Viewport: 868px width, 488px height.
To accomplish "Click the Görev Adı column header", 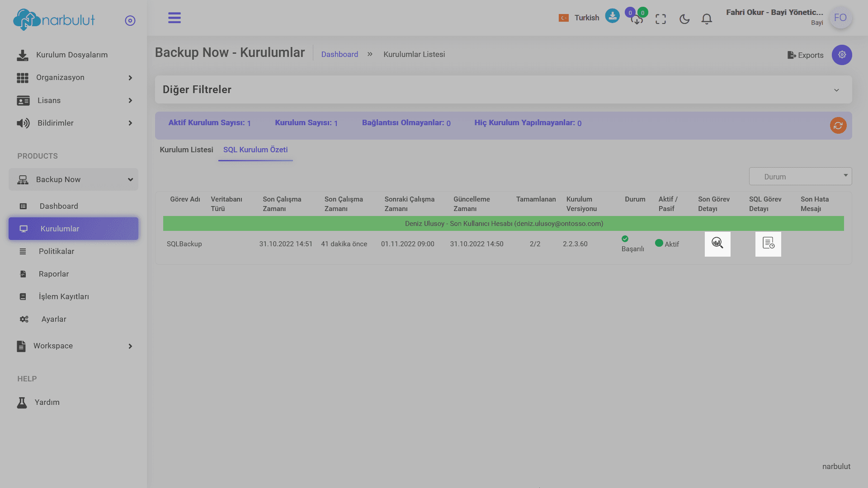I will (185, 199).
